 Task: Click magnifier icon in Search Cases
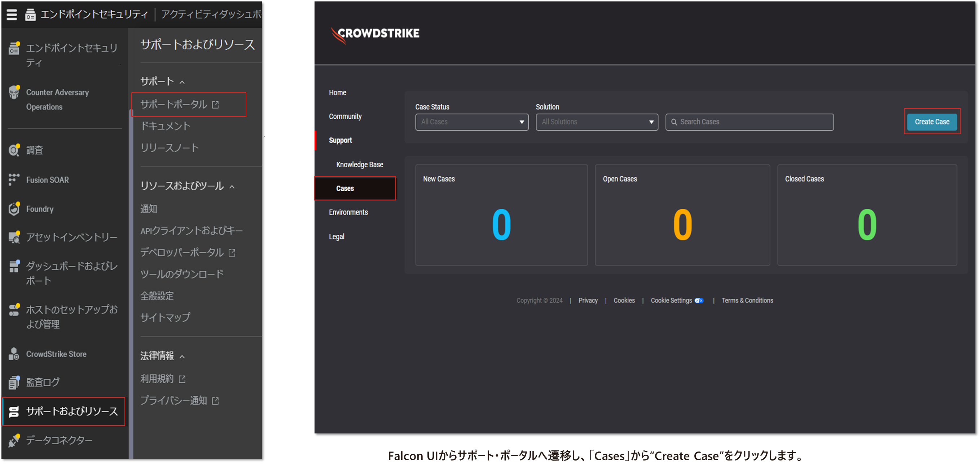674,122
